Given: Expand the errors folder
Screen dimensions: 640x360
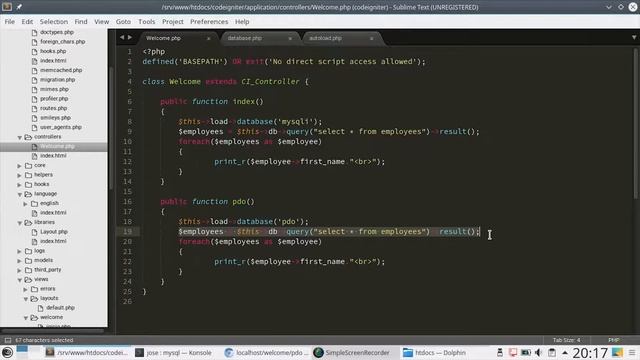Looking at the screenshot, I should pos(26,289).
